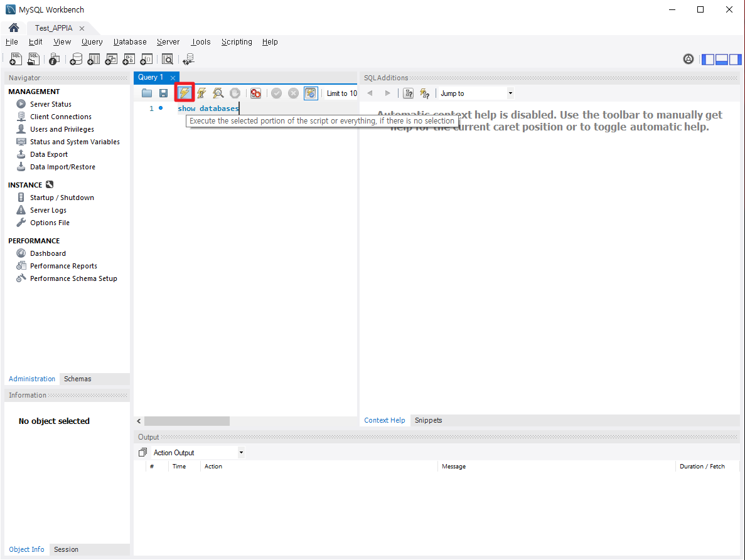This screenshot has width=745, height=560.
Task: Open the Query menu
Action: tap(92, 42)
